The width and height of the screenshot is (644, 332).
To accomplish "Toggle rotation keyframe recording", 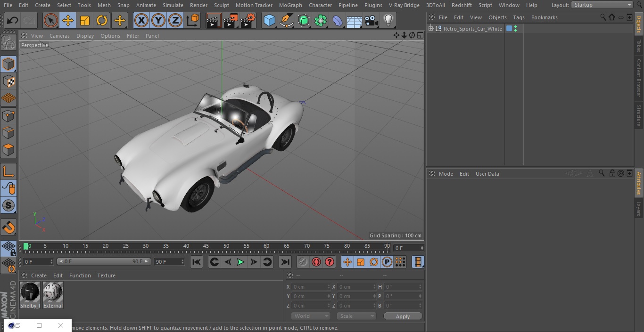I will [x=374, y=262].
